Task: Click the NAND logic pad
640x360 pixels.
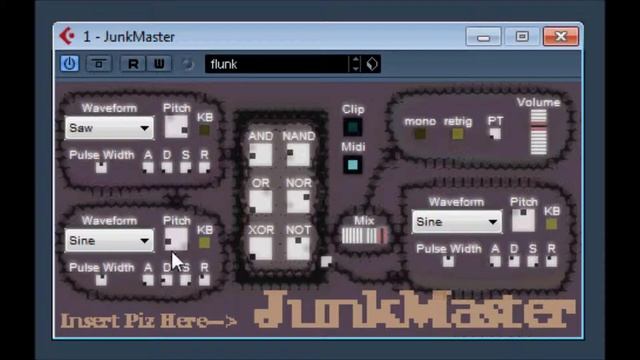Action: pyautogui.click(x=298, y=155)
